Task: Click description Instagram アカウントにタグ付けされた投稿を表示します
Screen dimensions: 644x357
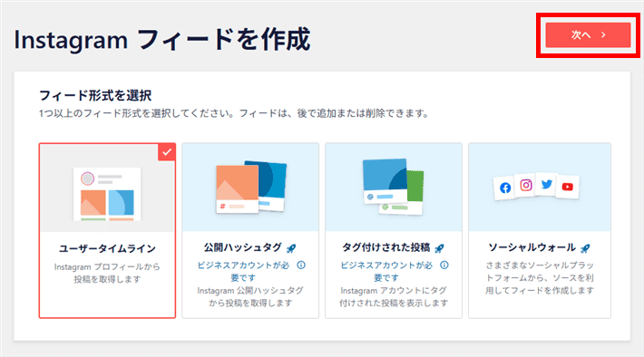Action: tap(394, 296)
